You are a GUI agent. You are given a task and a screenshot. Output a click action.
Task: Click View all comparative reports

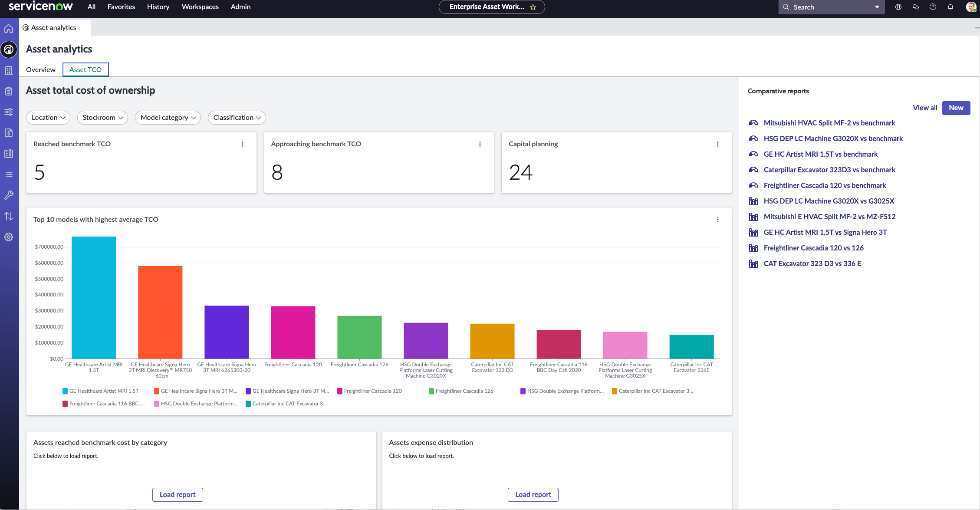pyautogui.click(x=925, y=108)
